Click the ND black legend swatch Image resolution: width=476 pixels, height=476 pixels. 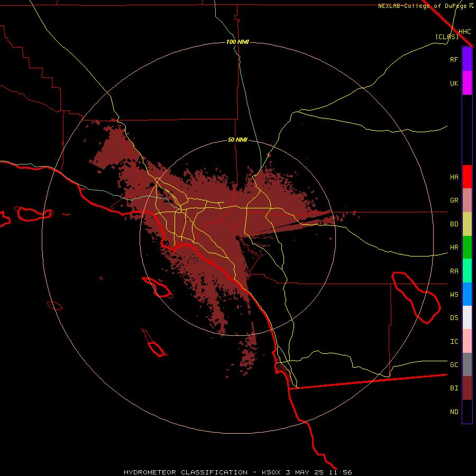pos(467,411)
